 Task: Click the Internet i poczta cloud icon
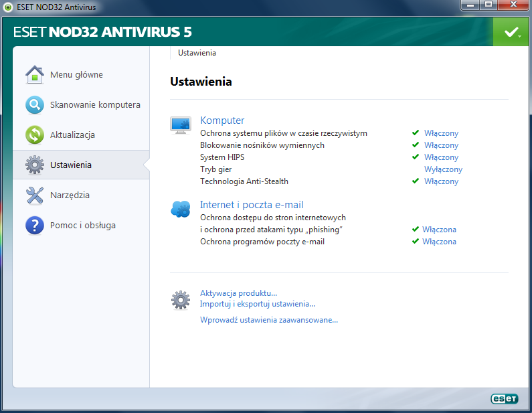click(181, 209)
